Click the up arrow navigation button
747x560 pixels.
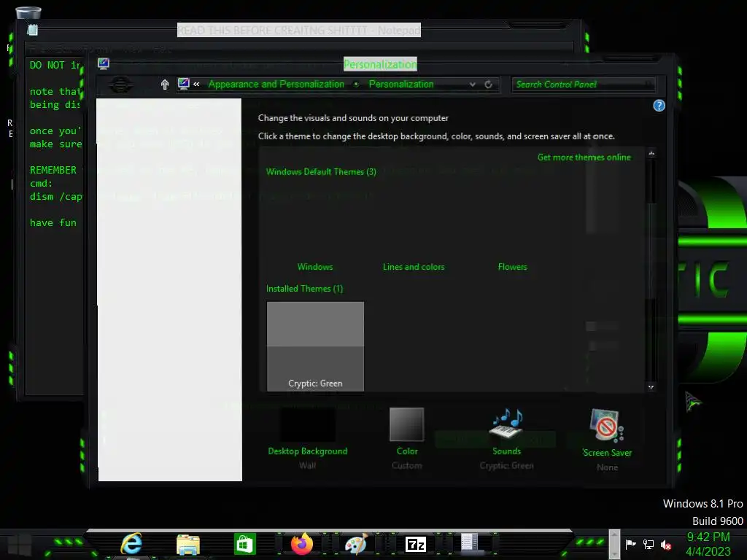(165, 85)
